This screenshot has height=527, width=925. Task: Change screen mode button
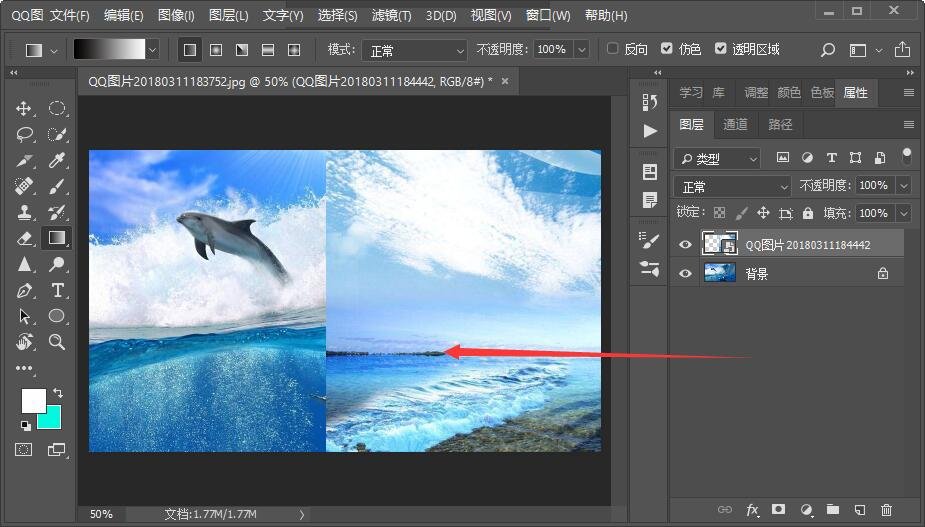tap(57, 450)
